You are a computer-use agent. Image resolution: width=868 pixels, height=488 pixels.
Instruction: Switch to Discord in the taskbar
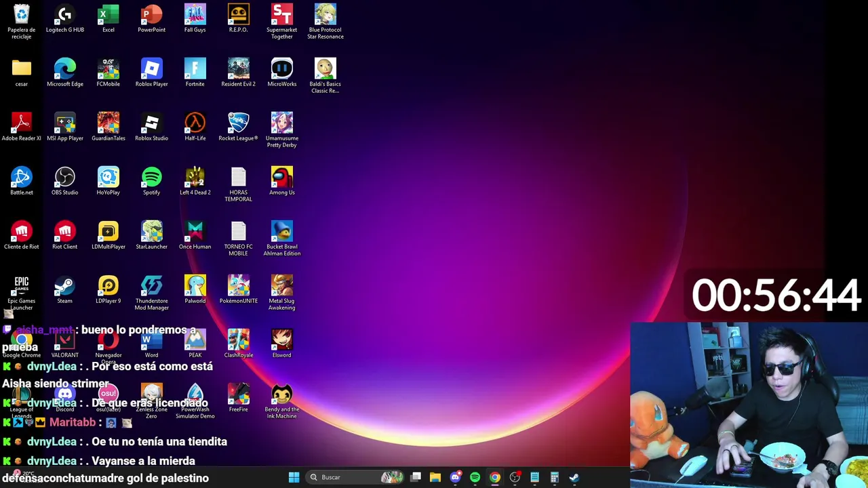[455, 477]
